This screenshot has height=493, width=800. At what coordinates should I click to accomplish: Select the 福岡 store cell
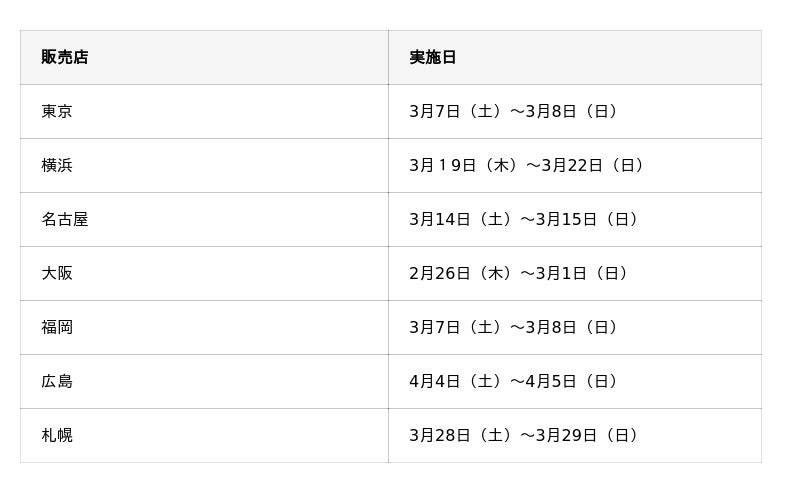57,328
